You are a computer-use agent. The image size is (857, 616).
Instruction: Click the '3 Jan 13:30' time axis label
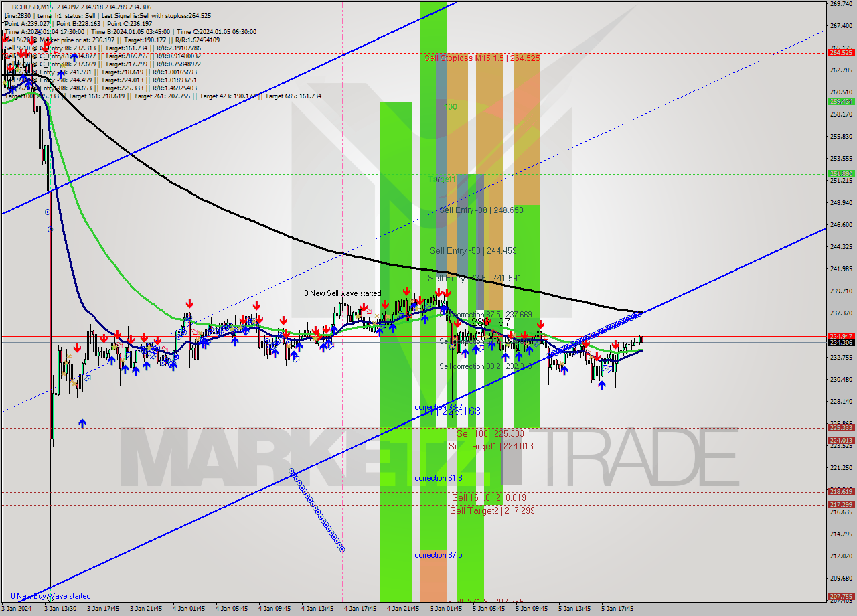pos(61,609)
